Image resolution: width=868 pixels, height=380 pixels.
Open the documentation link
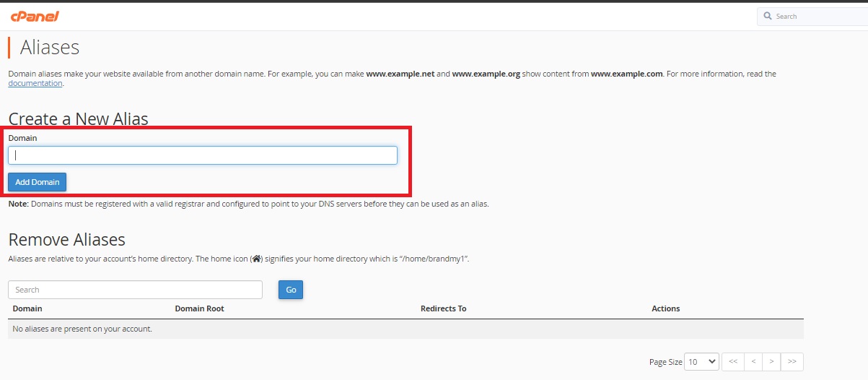(35, 83)
